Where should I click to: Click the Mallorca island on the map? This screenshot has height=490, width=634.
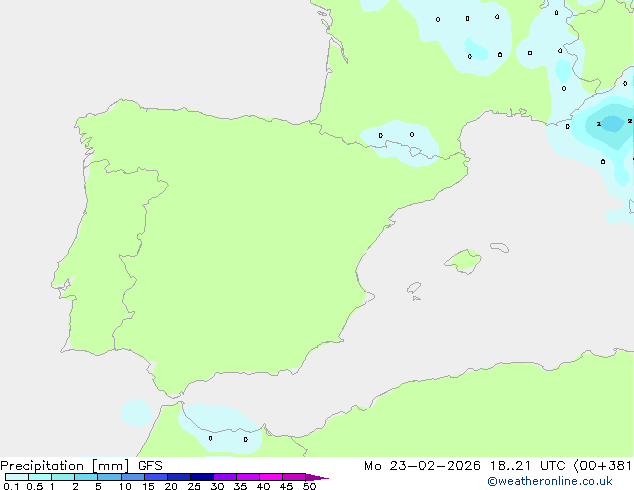(464, 261)
